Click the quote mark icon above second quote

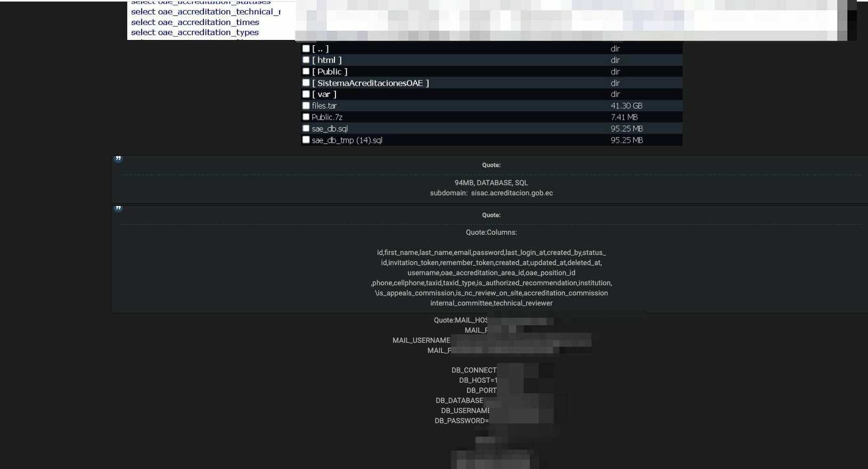pos(118,208)
